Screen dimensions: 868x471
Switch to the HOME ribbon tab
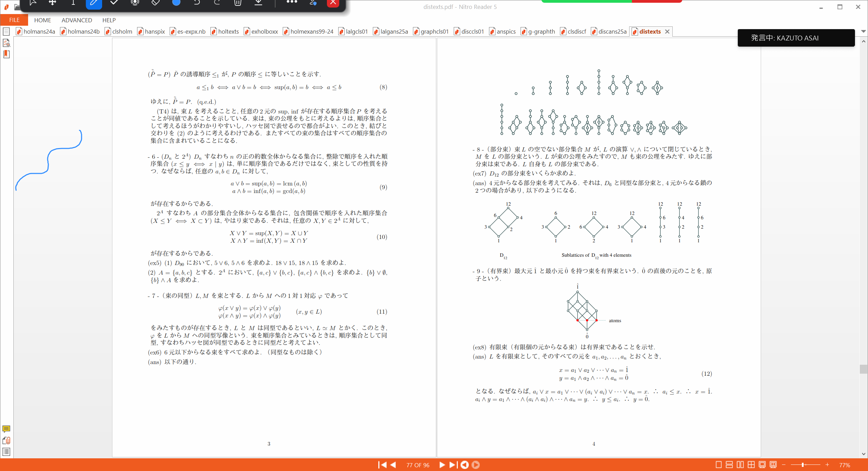point(42,20)
